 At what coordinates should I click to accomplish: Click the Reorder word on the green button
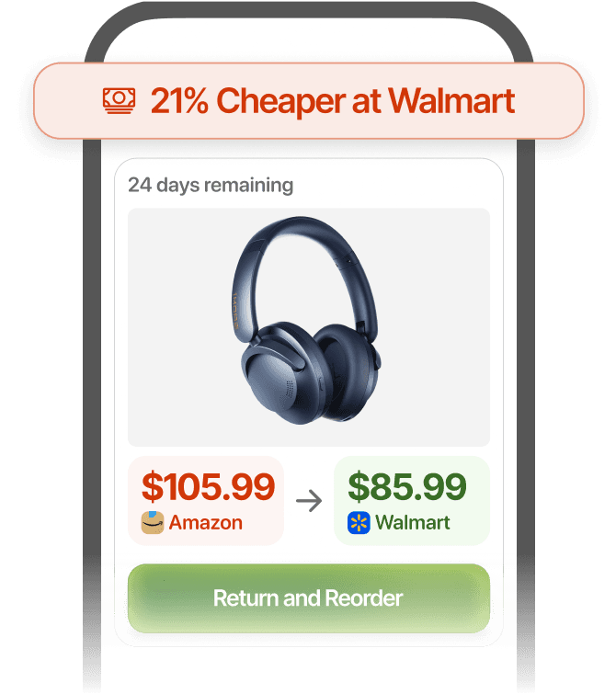pos(363,598)
